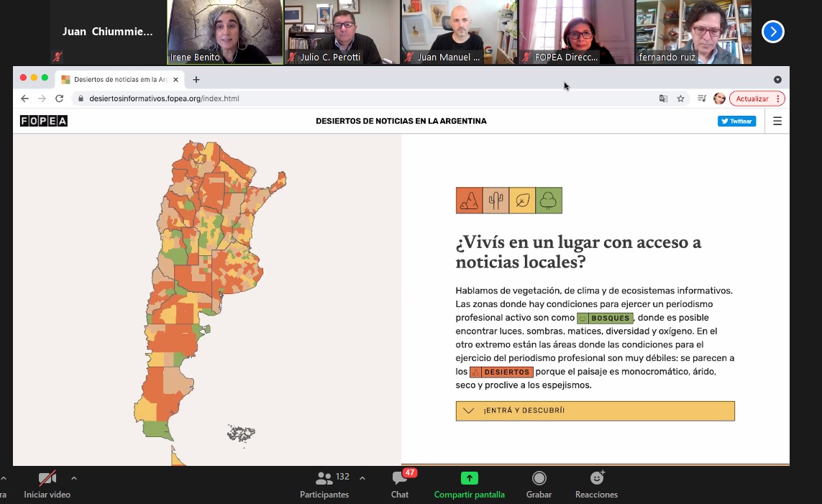Viewport: 822px width, 504px height.
Task: Expand video options arrow beside Iniciar video
Action: (73, 478)
